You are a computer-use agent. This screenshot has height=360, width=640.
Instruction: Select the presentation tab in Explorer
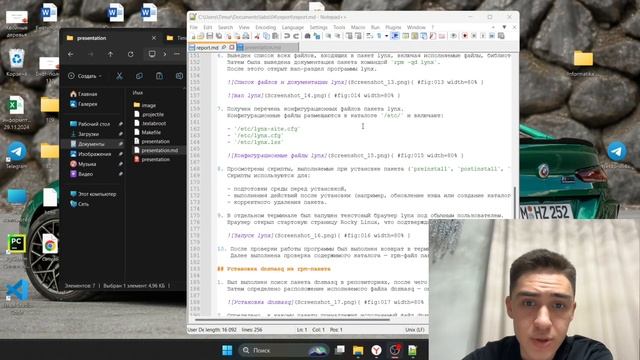[111, 38]
